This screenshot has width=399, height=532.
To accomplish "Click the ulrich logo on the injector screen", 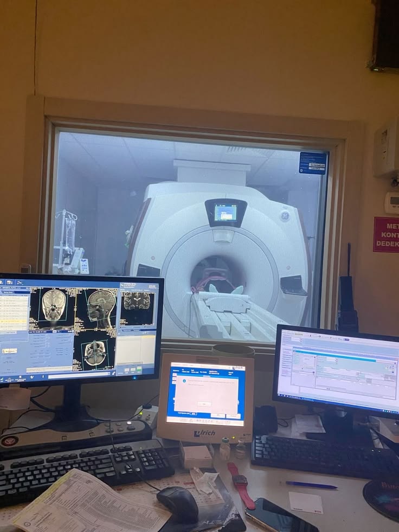I will (x=237, y=368).
